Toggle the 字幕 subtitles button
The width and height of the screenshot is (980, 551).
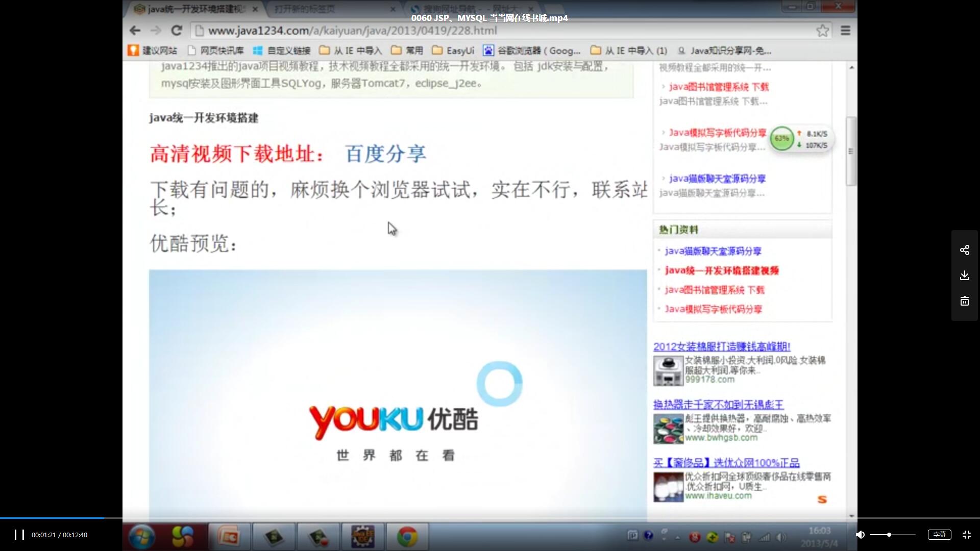pyautogui.click(x=939, y=535)
